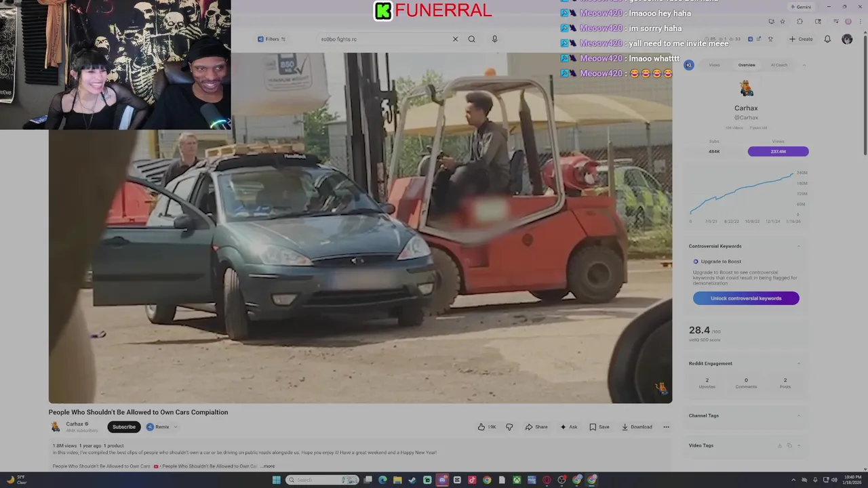The width and height of the screenshot is (868, 488).
Task: Click the vidIQ logo in side panel
Action: click(689, 65)
